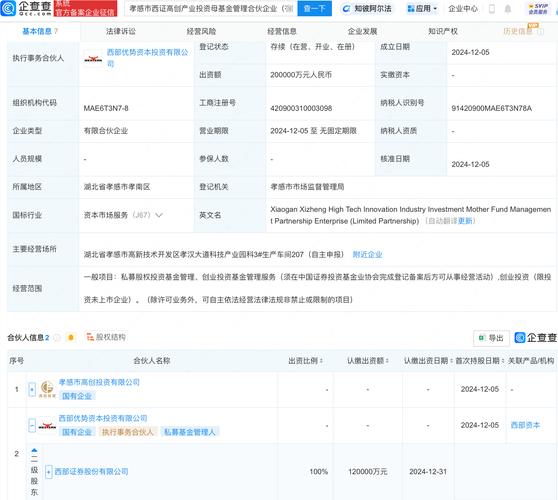Click the 200000万元人民币 capital value
558x500 pixels.
tap(301, 75)
